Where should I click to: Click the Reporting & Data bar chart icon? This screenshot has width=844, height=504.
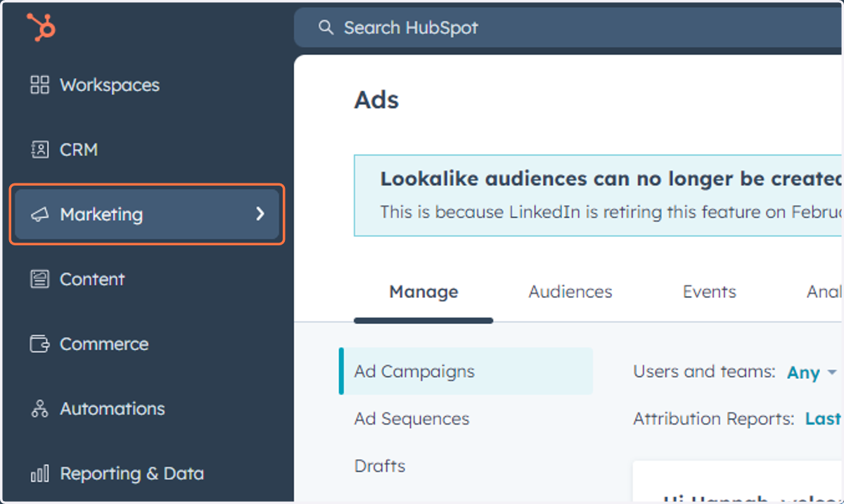click(40, 474)
